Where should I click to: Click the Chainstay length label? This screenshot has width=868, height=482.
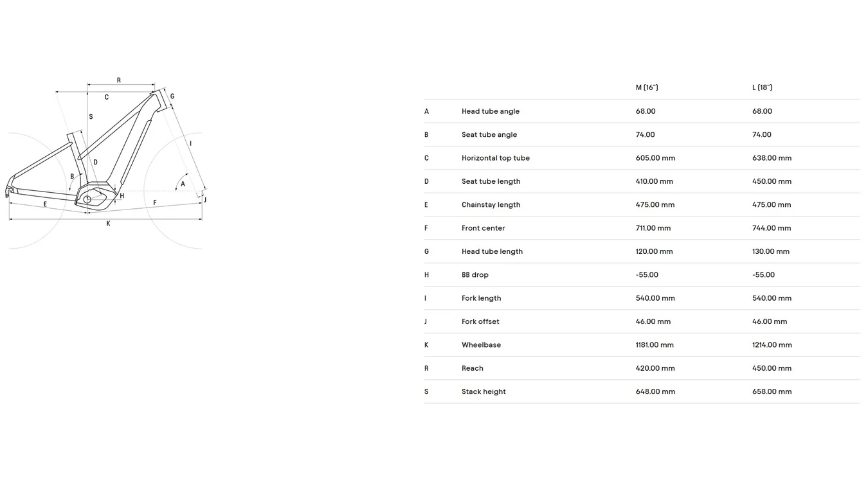(491, 204)
